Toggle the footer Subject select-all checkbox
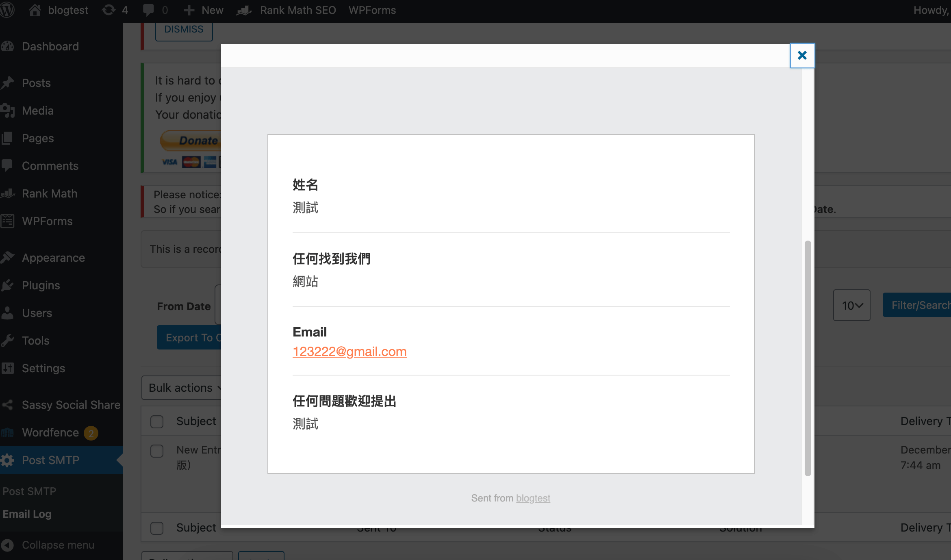Image resolution: width=951 pixels, height=560 pixels. (x=157, y=528)
